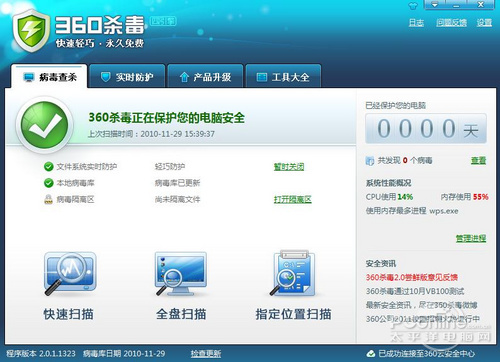This screenshot has height=362, width=500.
Task: Click the up-arrow icon on 产品升级 tab
Action: click(184, 77)
